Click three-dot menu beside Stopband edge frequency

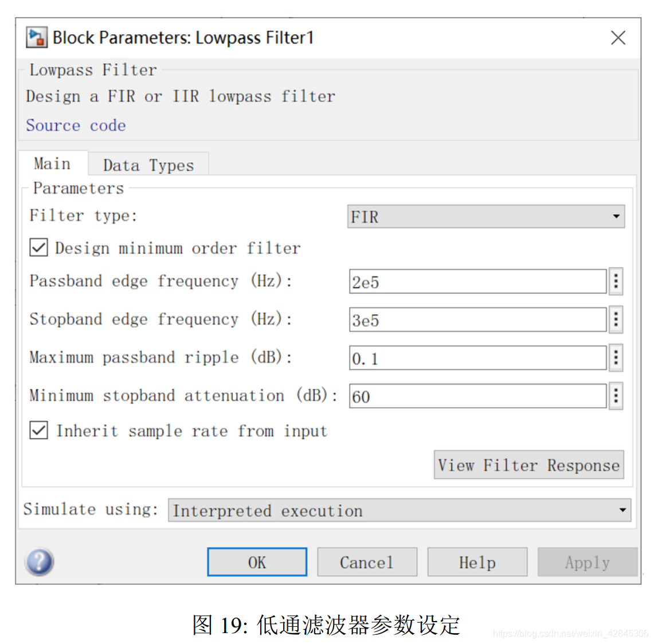(616, 319)
